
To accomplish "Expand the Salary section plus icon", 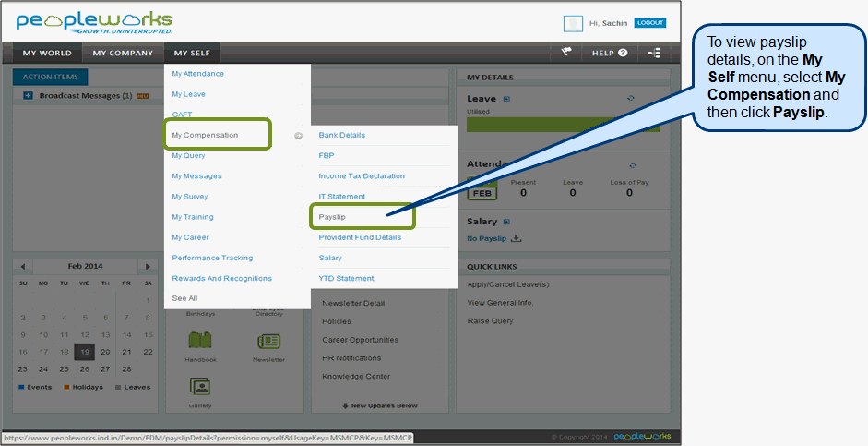I will click(506, 222).
